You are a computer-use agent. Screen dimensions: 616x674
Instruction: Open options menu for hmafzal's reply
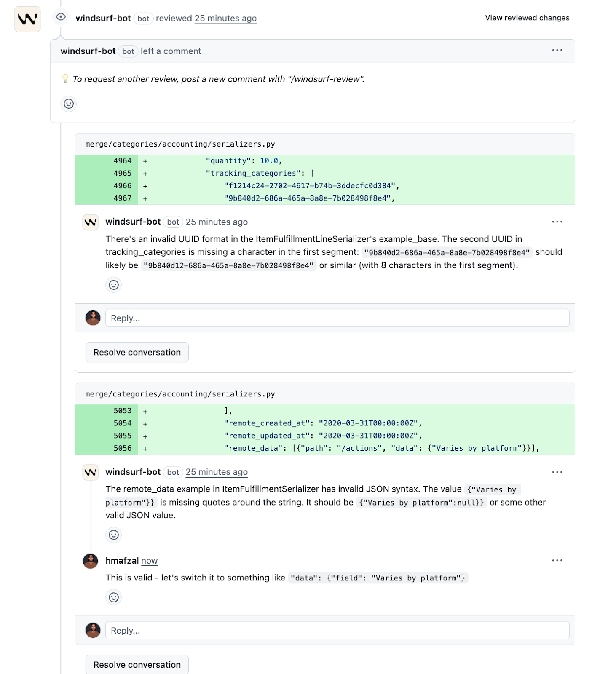(x=557, y=560)
